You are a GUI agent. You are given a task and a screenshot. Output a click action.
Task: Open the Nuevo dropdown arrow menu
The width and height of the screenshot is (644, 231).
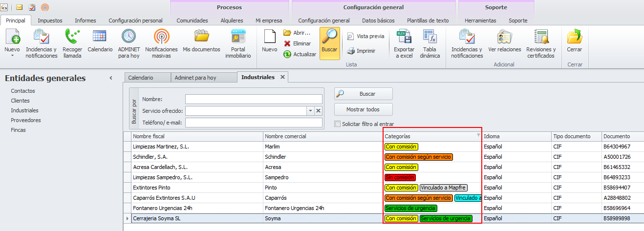tap(12, 56)
